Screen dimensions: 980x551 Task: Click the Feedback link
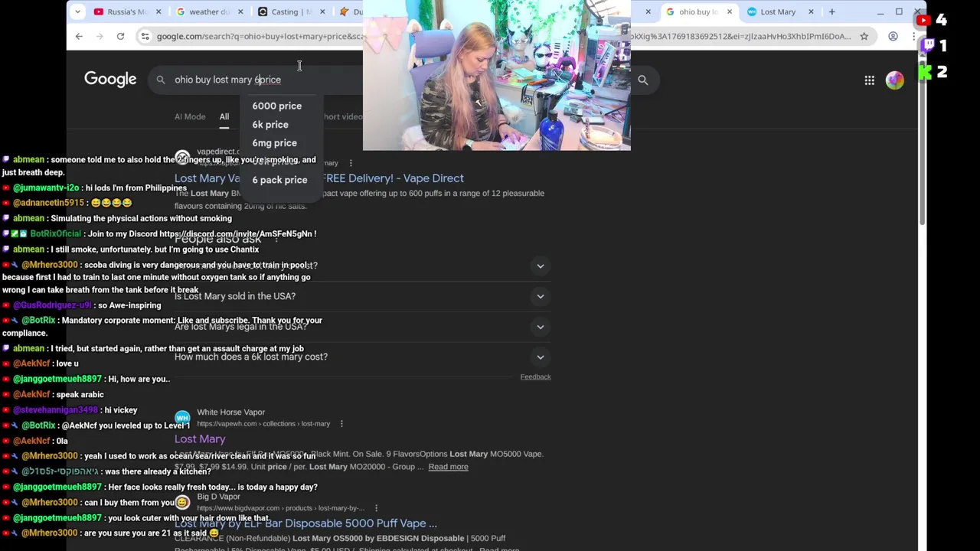[535, 377]
